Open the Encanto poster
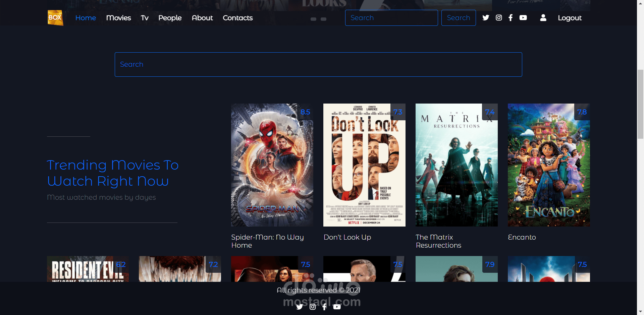This screenshot has width=644, height=315. [x=549, y=165]
